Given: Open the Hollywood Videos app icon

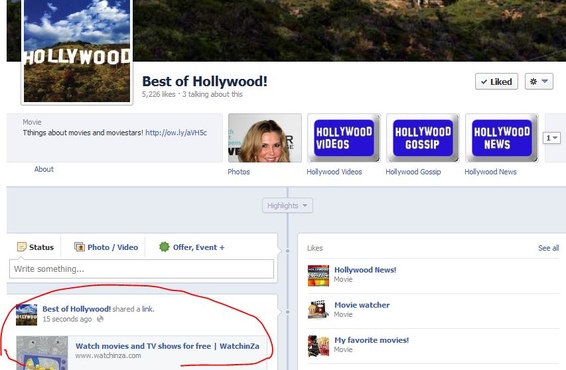Looking at the screenshot, I should [x=344, y=138].
